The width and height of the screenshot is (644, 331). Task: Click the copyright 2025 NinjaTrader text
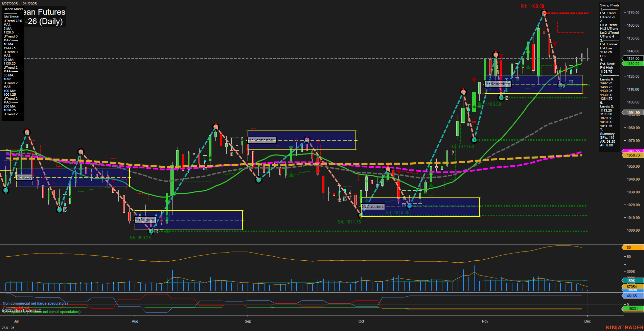[x=21, y=310]
